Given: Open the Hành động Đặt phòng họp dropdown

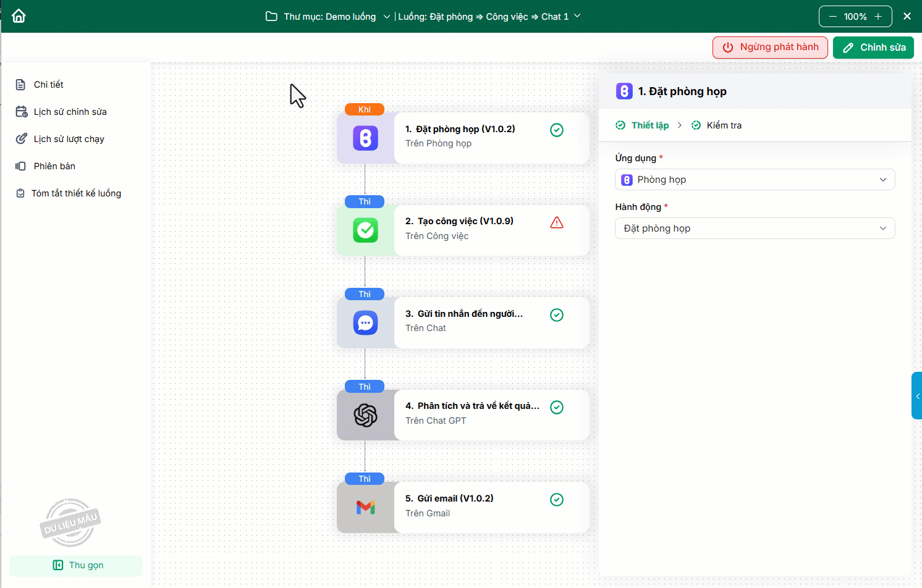Looking at the screenshot, I should pos(755,229).
